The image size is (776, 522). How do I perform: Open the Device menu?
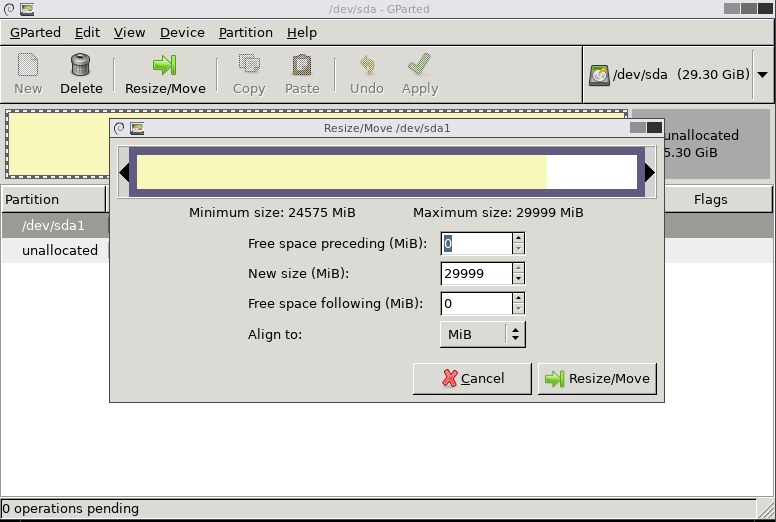[x=182, y=33]
